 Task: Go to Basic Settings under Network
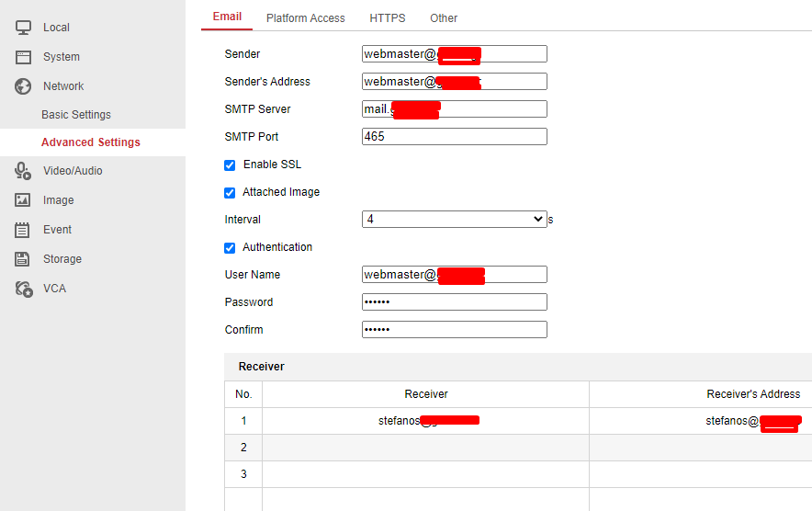[x=76, y=115]
